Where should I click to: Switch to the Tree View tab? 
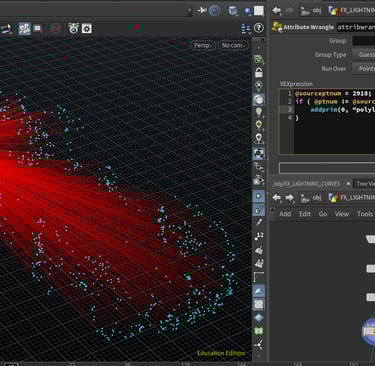pyautogui.click(x=366, y=184)
